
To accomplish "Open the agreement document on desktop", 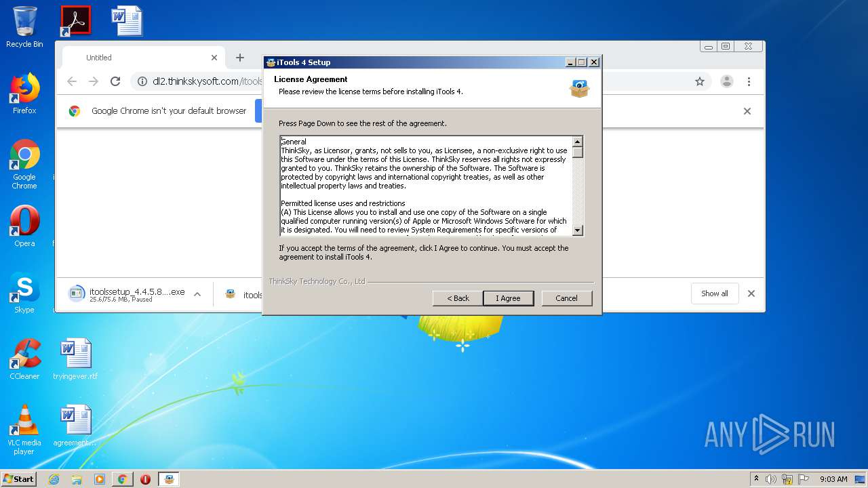I will tap(75, 426).
